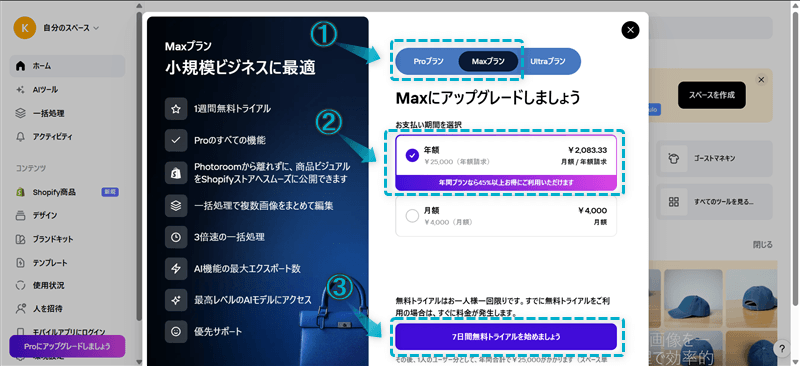This screenshot has height=366, width=800.
Task: Start the 7日間無料トライアル button
Action: (506, 336)
